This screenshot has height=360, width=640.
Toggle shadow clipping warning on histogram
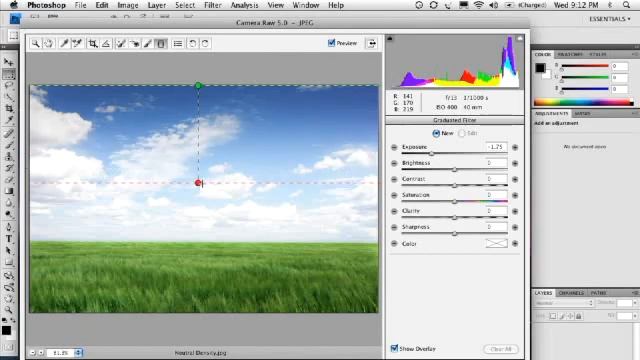(x=390, y=38)
